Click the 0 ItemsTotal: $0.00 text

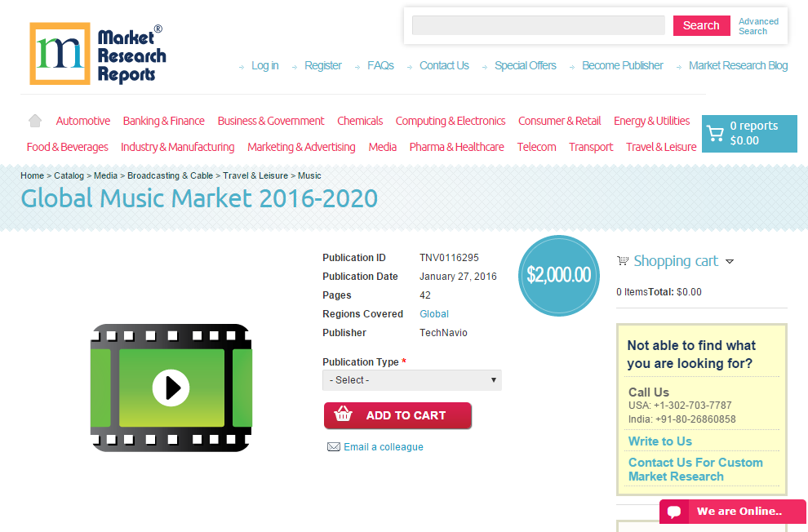pyautogui.click(x=659, y=292)
